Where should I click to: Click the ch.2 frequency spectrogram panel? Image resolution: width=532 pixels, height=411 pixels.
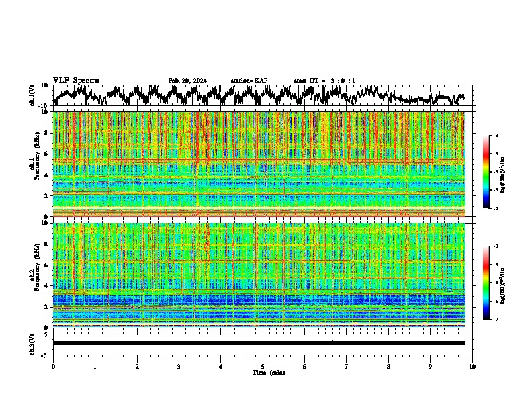click(259, 275)
